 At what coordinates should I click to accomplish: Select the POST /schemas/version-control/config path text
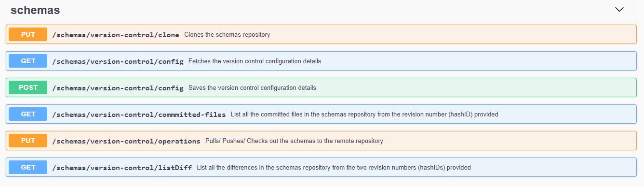pos(118,88)
